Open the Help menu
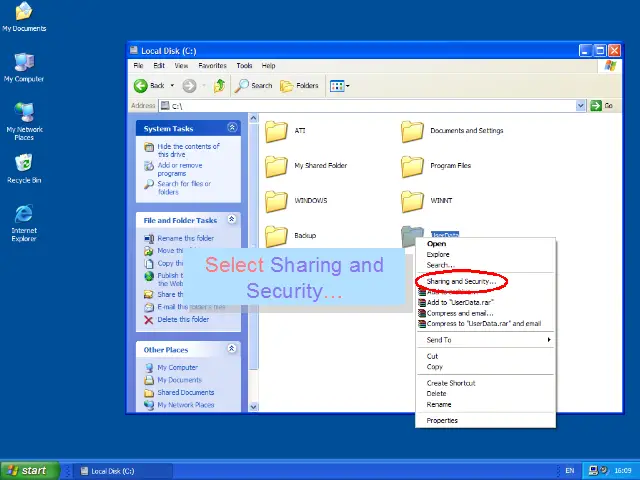This screenshot has height=480, width=640. coord(268,66)
